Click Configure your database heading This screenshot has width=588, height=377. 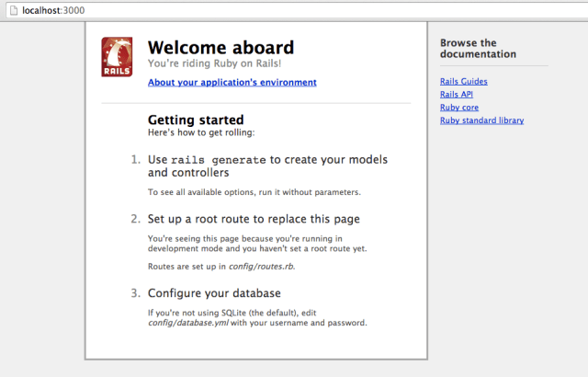(x=214, y=293)
